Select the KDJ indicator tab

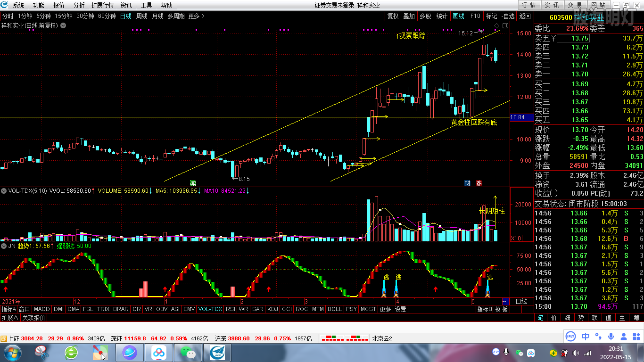pos(272,309)
